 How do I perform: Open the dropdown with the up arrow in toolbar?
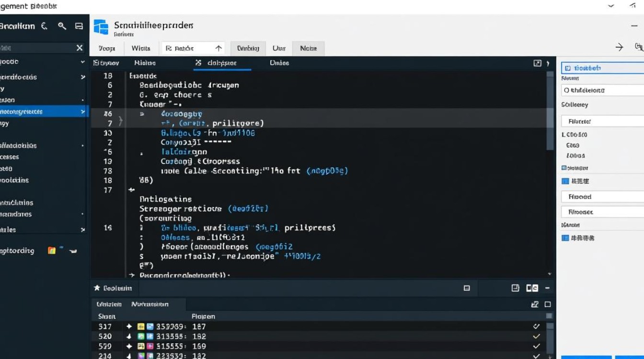tap(218, 48)
